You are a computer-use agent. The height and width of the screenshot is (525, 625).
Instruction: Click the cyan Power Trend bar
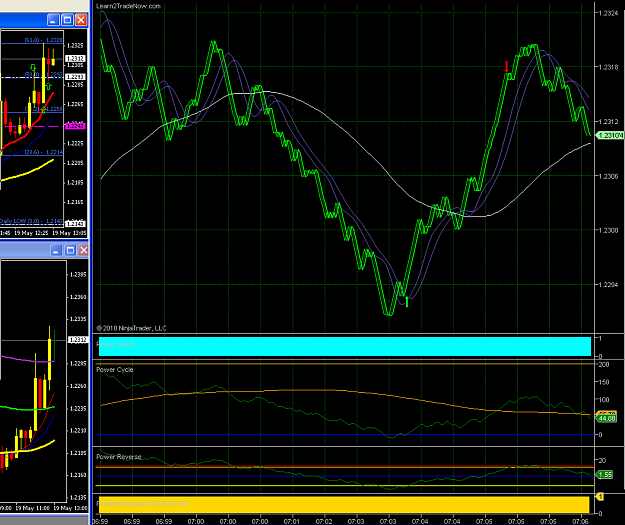coord(345,346)
